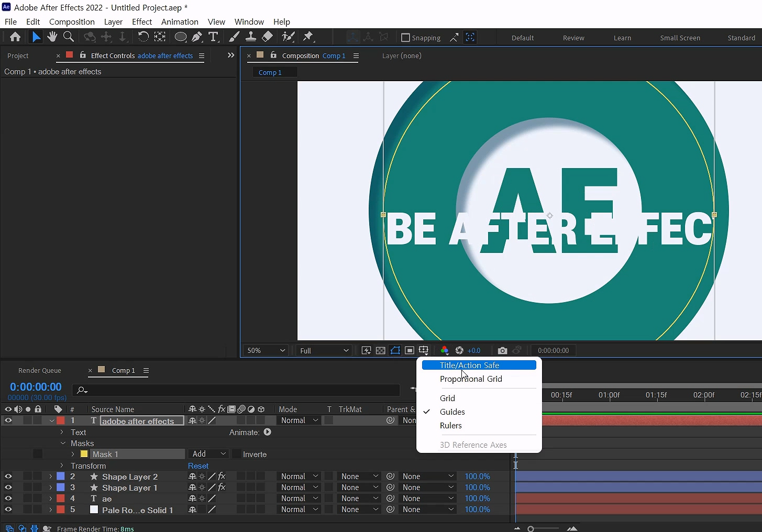Open the Composition menu in menu bar

[72, 21]
